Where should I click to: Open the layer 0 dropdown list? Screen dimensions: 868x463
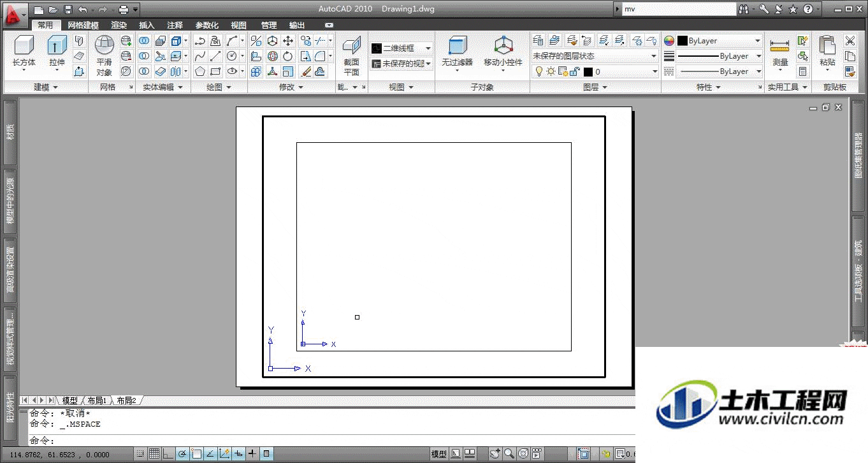coord(594,71)
